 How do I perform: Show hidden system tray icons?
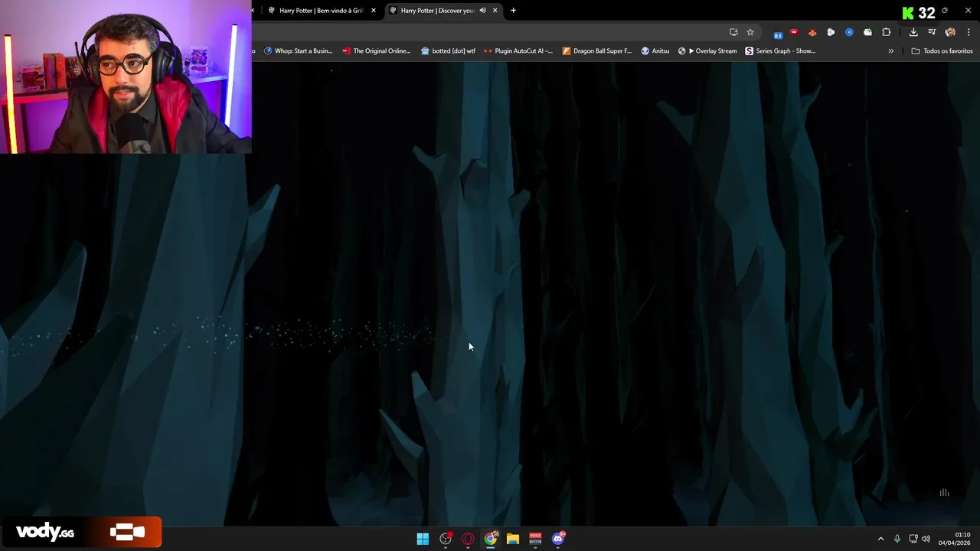click(x=880, y=539)
